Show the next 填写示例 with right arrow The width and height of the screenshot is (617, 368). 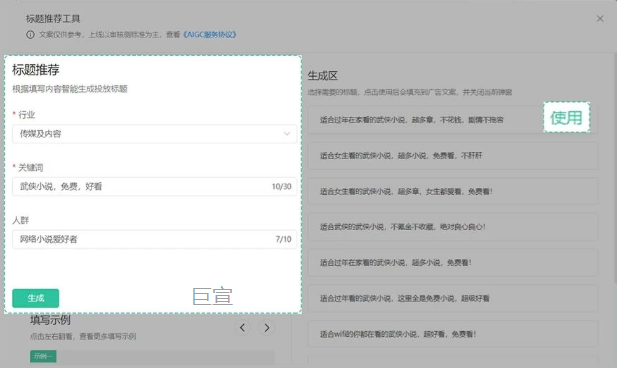pyautogui.click(x=267, y=327)
